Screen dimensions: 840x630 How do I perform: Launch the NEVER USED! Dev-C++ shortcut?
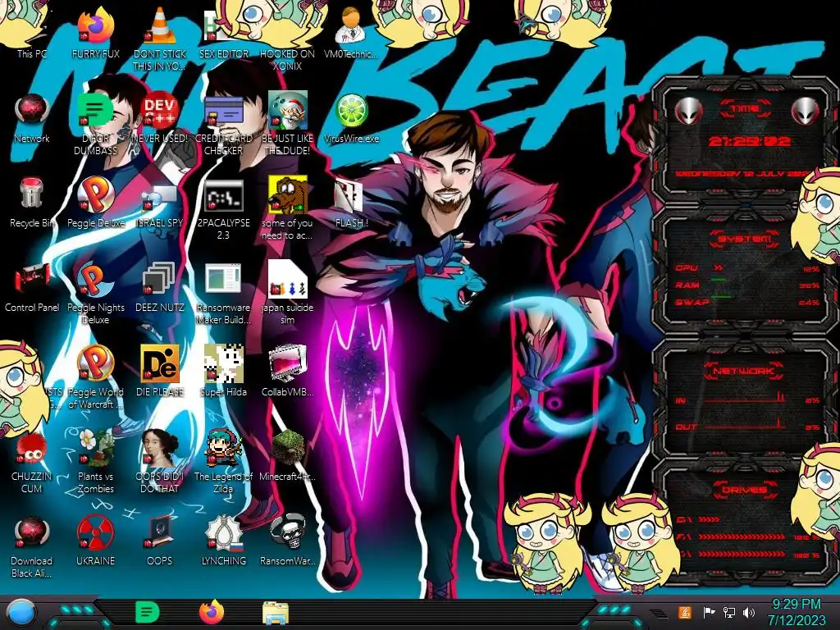click(x=160, y=118)
